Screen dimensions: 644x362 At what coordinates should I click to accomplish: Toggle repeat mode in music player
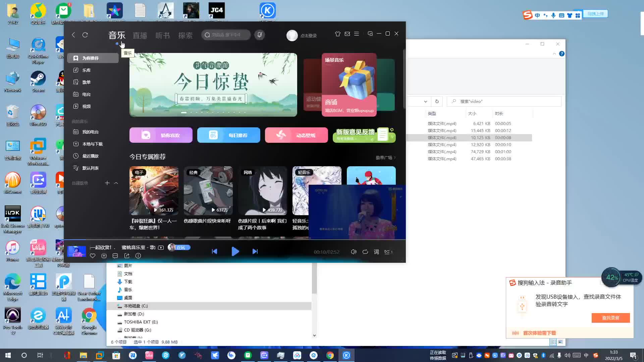(x=365, y=252)
